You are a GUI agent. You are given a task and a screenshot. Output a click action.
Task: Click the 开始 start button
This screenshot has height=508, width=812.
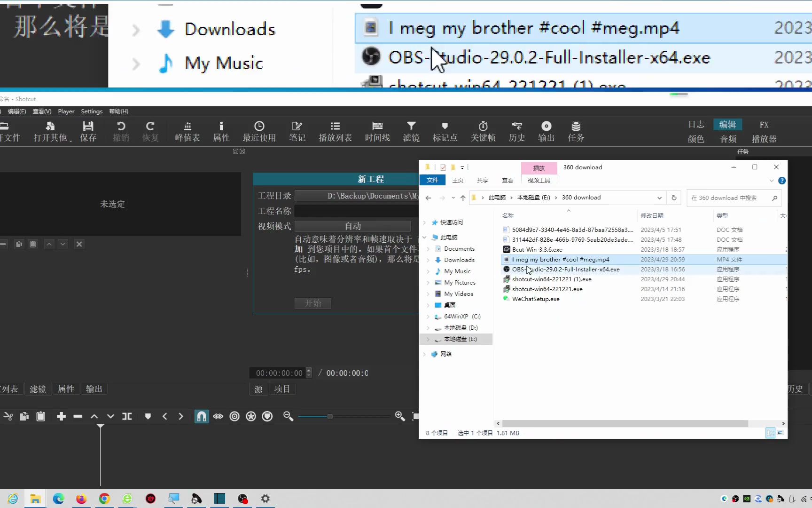coord(313,303)
